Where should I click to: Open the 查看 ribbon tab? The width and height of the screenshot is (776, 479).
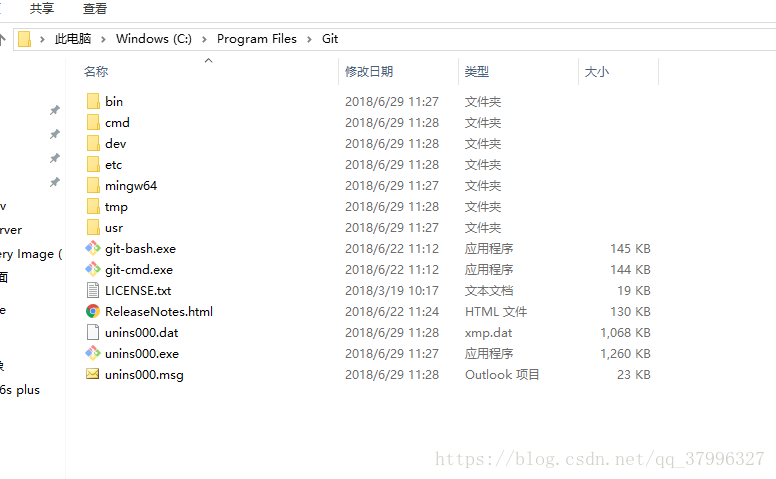tap(95, 8)
